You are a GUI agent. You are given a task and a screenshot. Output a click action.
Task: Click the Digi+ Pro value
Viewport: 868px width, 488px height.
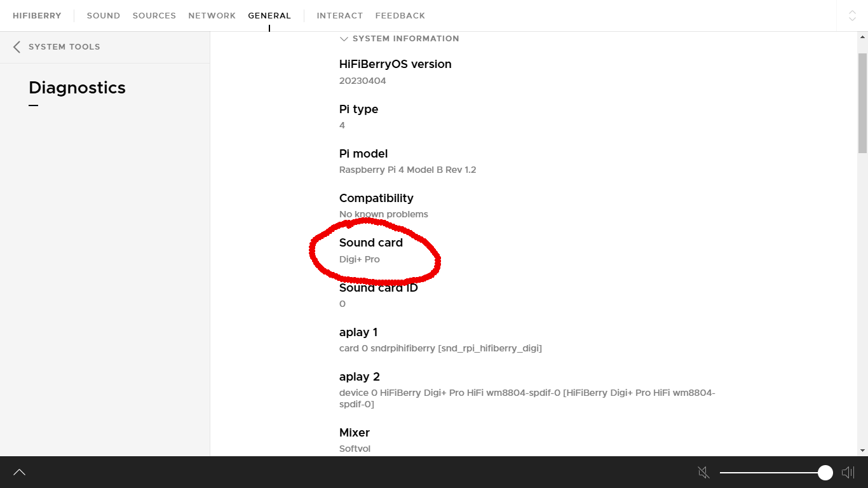pyautogui.click(x=360, y=259)
